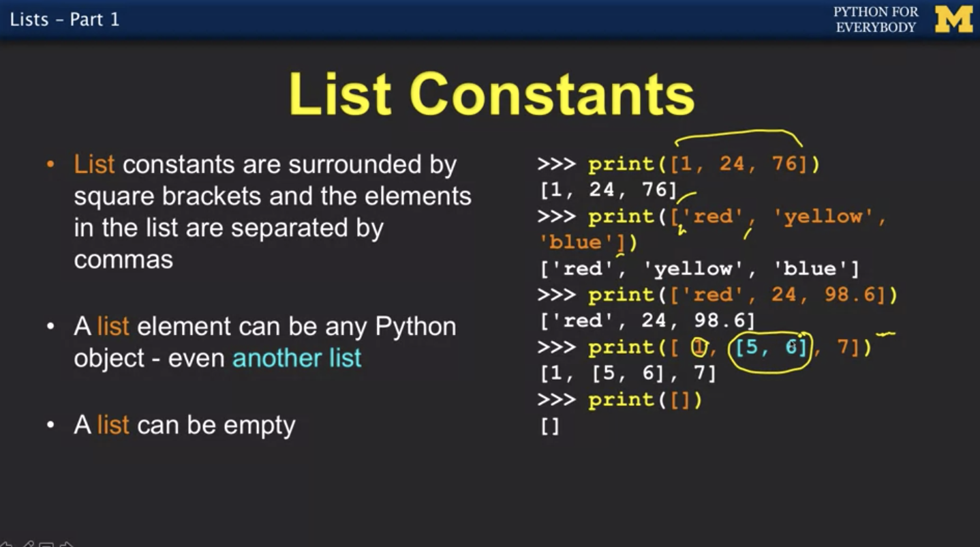Viewport: 980px width, 547px height.
Task: Click the code line print(['red', 'yellow',
Action: click(x=712, y=217)
